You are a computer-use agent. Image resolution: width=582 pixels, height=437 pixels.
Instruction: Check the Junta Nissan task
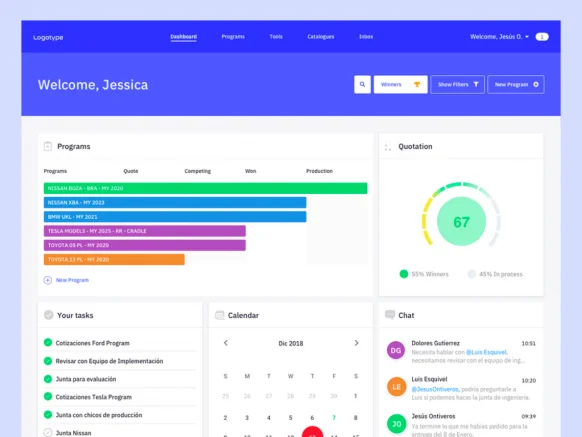[48, 433]
